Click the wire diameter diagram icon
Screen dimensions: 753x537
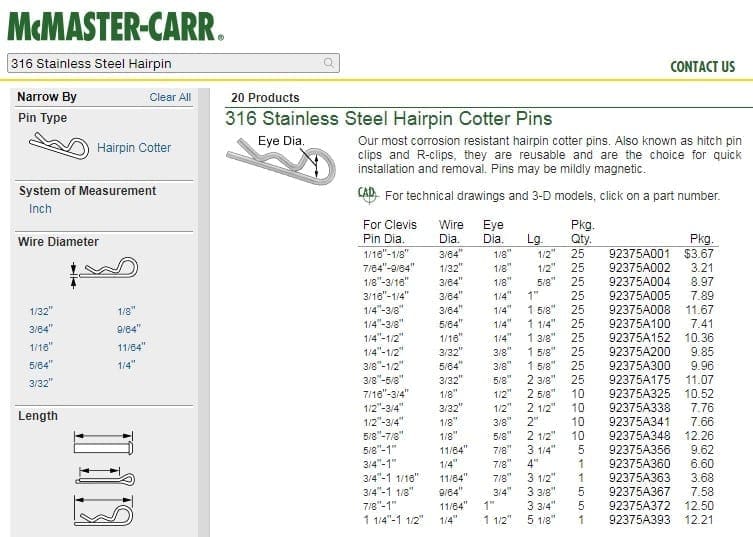coord(104,272)
